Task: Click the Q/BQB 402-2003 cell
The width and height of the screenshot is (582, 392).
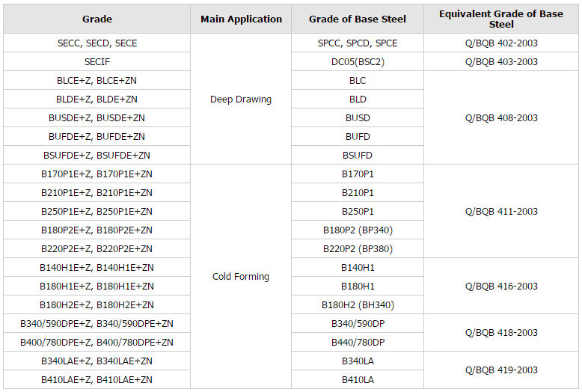Action: click(x=501, y=43)
